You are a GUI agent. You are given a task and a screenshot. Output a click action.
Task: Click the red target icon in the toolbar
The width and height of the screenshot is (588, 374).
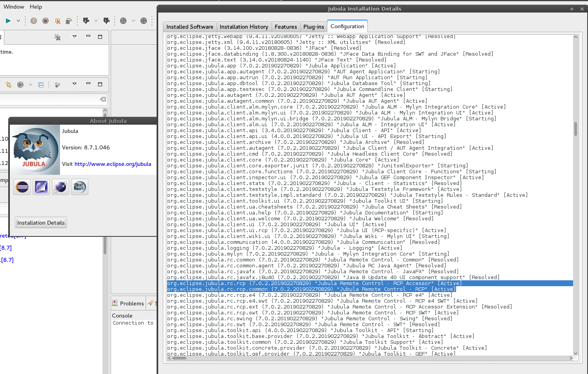click(x=144, y=21)
